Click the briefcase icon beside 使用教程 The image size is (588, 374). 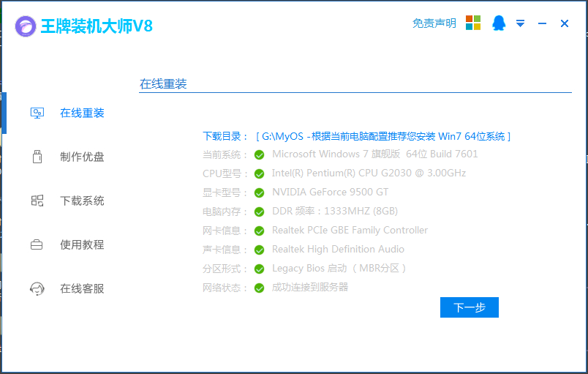[37, 245]
